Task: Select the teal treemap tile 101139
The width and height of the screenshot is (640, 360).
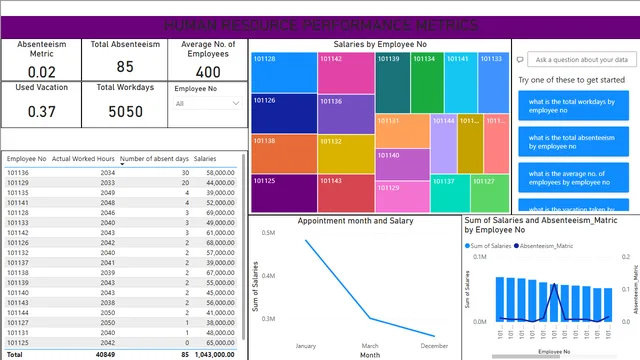Action: (x=393, y=82)
